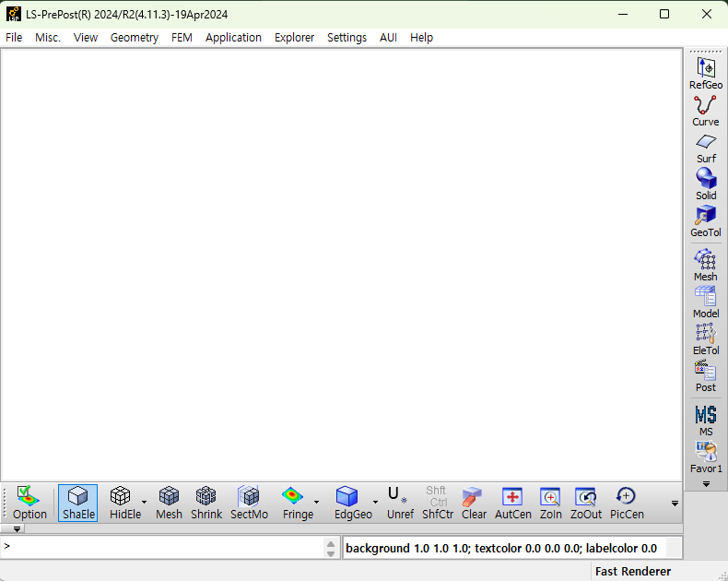The height and width of the screenshot is (581, 728).
Task: Click the Fast Renderer status label
Action: pyautogui.click(x=633, y=571)
